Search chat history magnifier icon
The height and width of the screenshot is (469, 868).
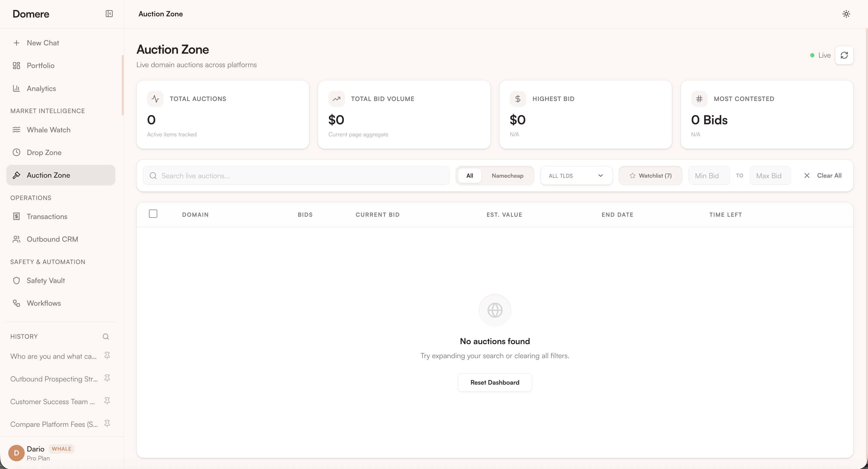click(105, 337)
